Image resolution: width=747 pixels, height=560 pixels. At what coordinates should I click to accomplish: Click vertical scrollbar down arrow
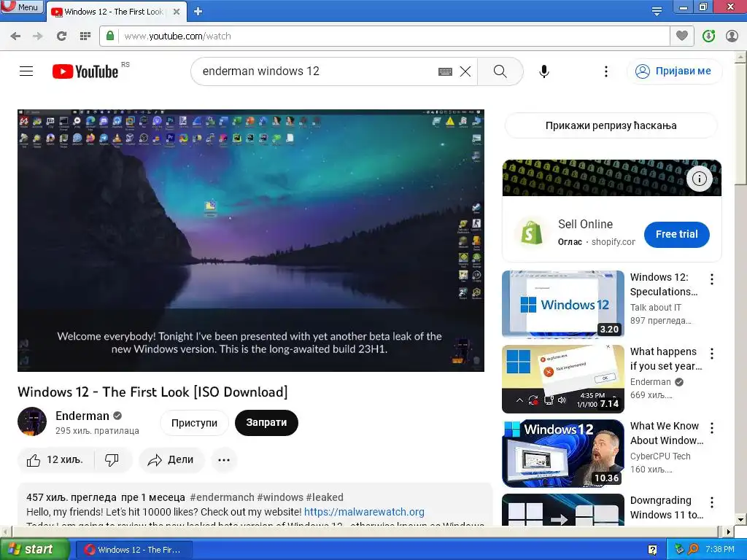pos(740,519)
